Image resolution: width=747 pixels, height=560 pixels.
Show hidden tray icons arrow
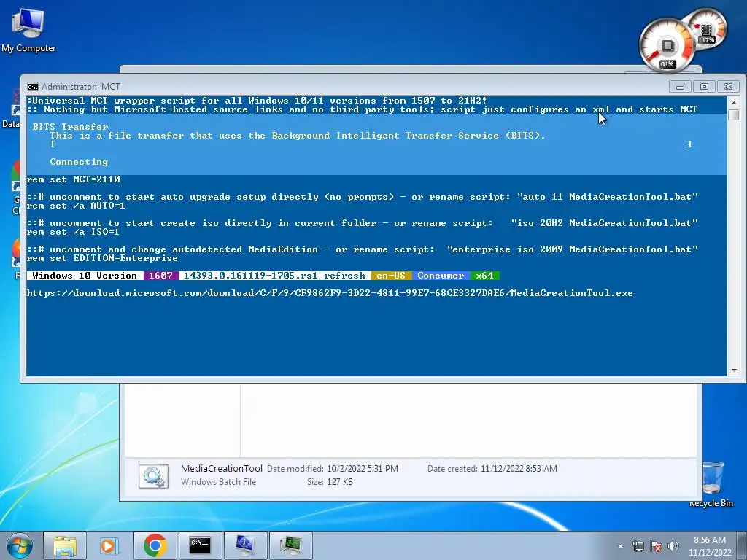620,546
